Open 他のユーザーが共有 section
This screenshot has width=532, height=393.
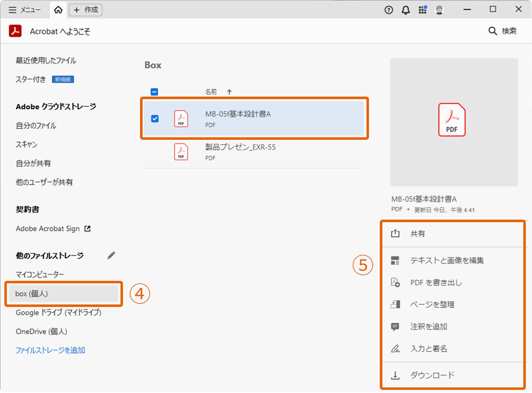[x=44, y=182]
